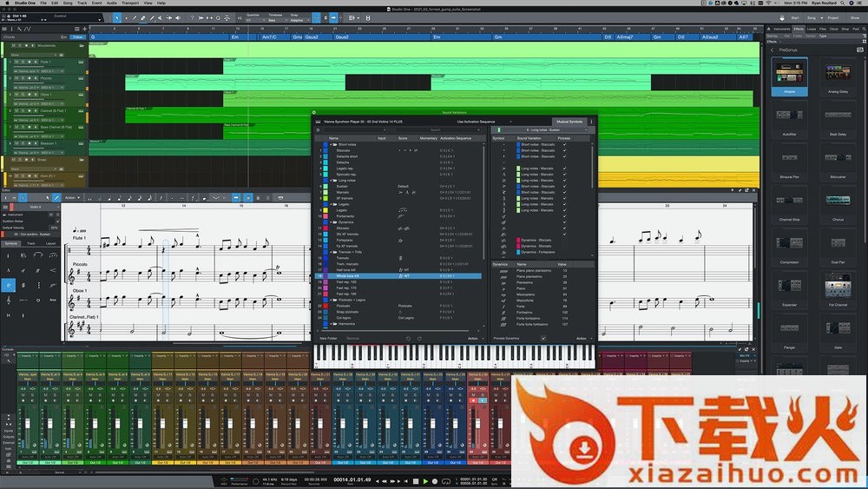This screenshot has width=868, height=489.
Task: Toggle the first Long notes - Marcato Process checkbox
Action: point(565,169)
